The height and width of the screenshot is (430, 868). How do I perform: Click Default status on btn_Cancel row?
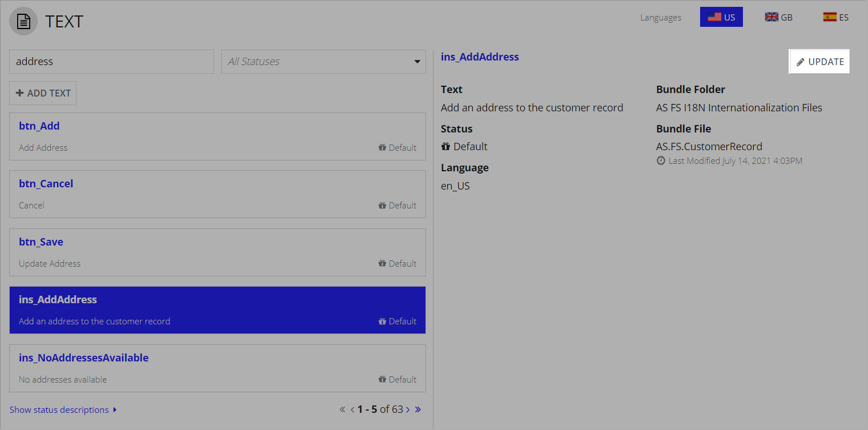[x=397, y=205]
